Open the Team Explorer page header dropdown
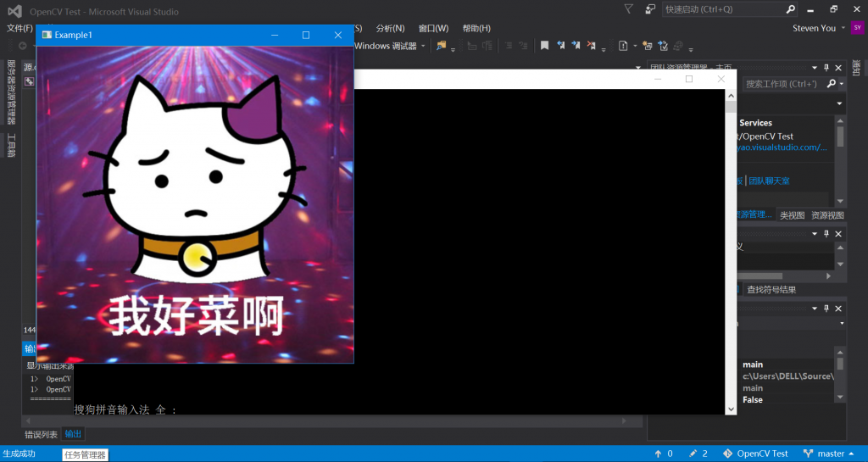The width and height of the screenshot is (868, 462). 839,103
